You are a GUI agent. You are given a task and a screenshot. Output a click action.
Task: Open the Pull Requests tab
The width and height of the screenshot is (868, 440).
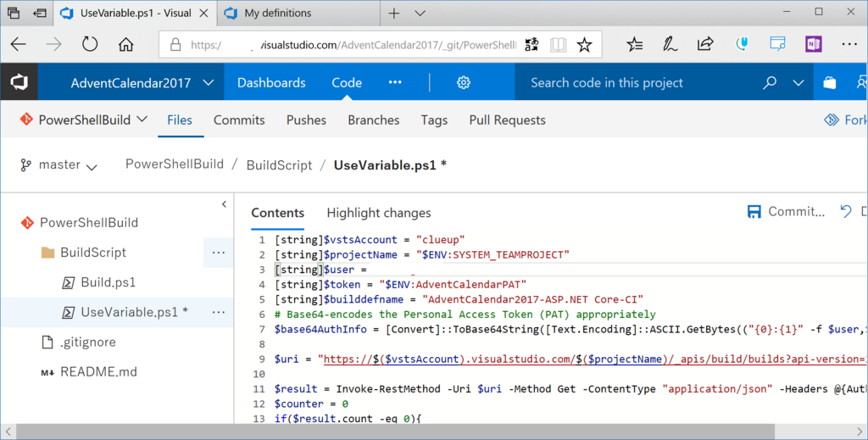point(507,120)
